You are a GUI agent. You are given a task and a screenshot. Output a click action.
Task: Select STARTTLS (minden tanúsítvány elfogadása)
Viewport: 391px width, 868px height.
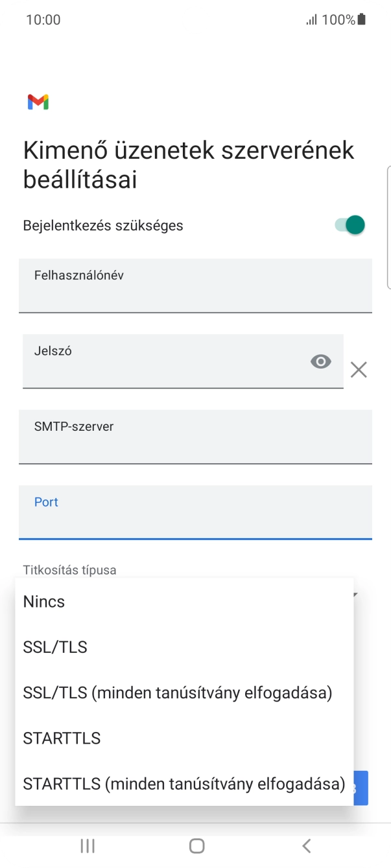click(184, 784)
